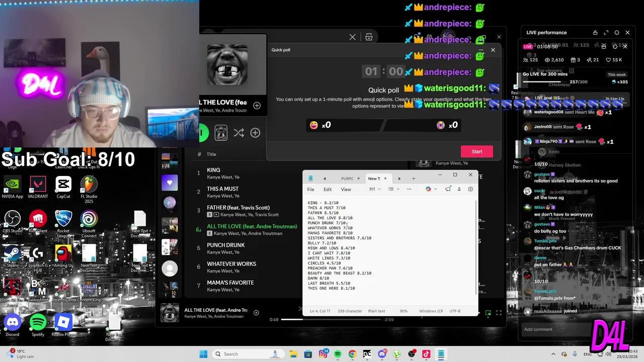Screen dimensions: 644x362
Task: Click the TikTok LIVE Studio taskbar icon
Action: click(x=426, y=354)
